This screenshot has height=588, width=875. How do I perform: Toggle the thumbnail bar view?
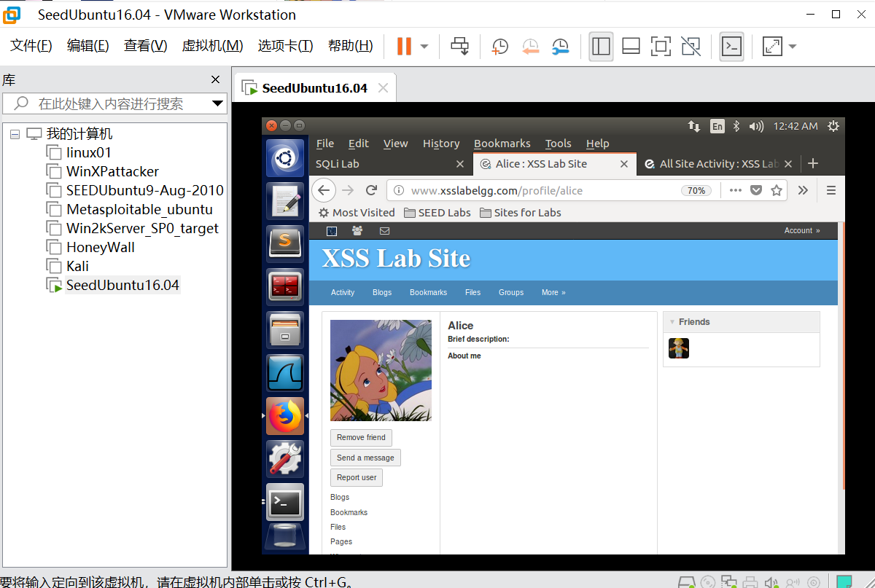(631, 46)
